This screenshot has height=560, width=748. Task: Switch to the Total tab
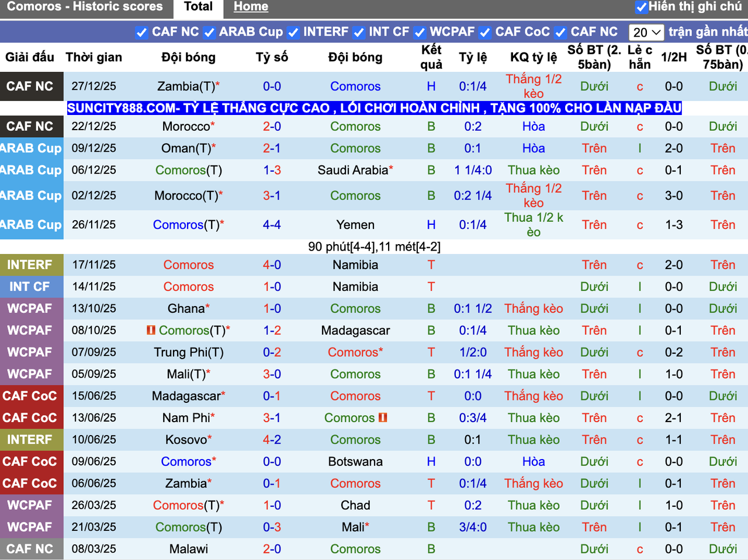(198, 7)
